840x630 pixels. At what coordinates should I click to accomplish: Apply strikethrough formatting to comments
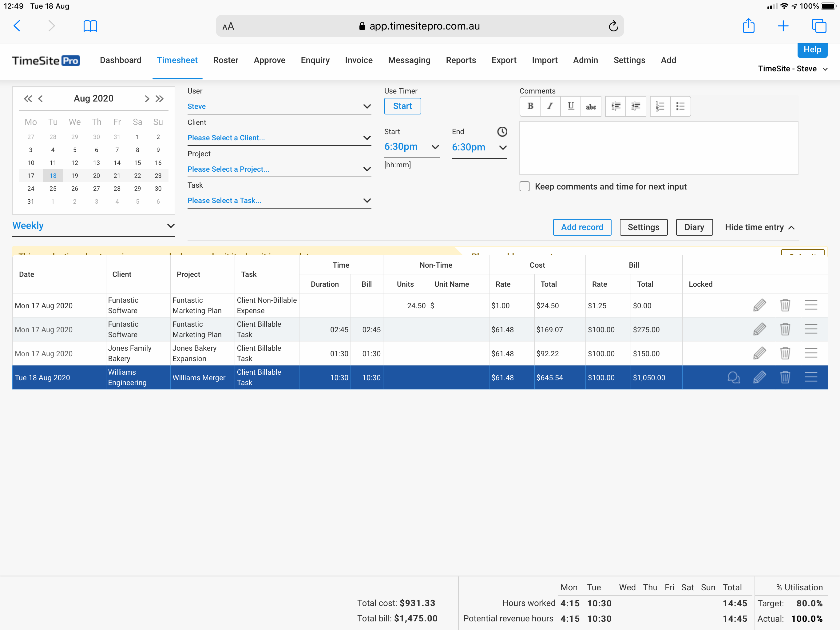click(x=591, y=106)
